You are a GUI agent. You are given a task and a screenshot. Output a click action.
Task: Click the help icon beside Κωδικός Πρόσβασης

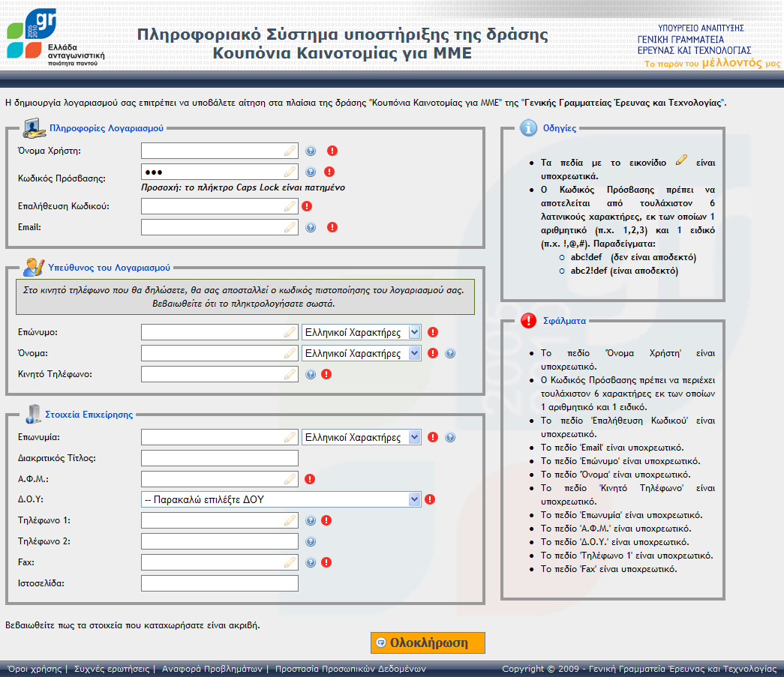tap(311, 172)
